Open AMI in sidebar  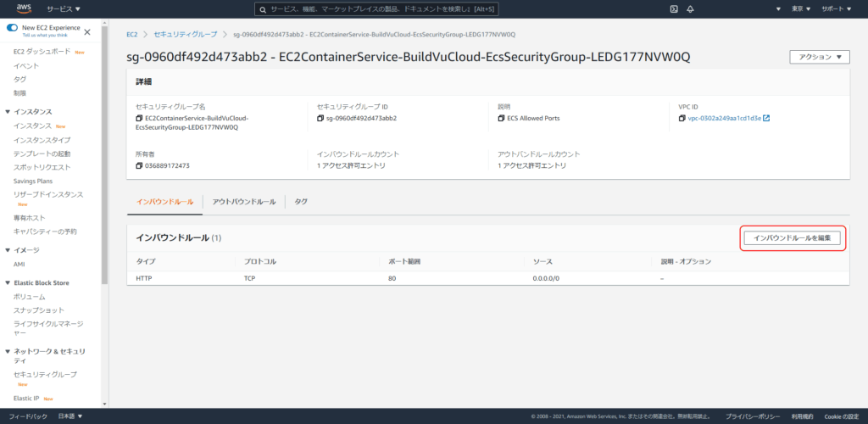click(x=19, y=264)
